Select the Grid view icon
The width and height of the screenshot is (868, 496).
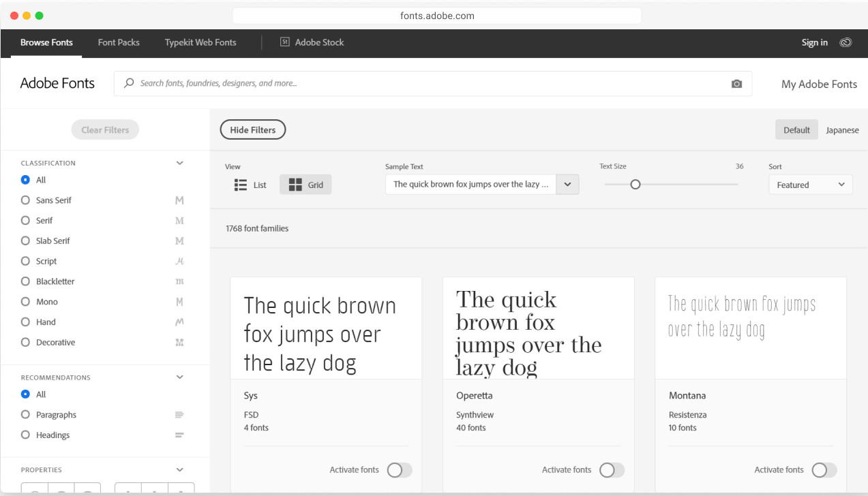pos(295,185)
